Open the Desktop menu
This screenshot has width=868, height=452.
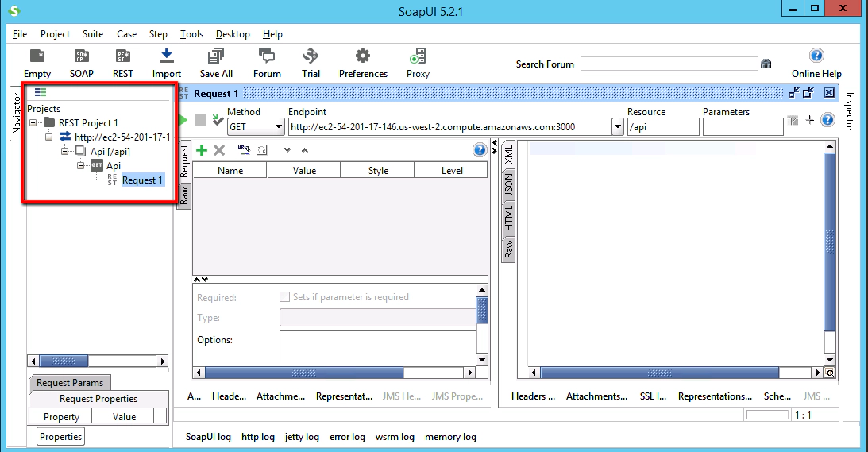pos(233,34)
